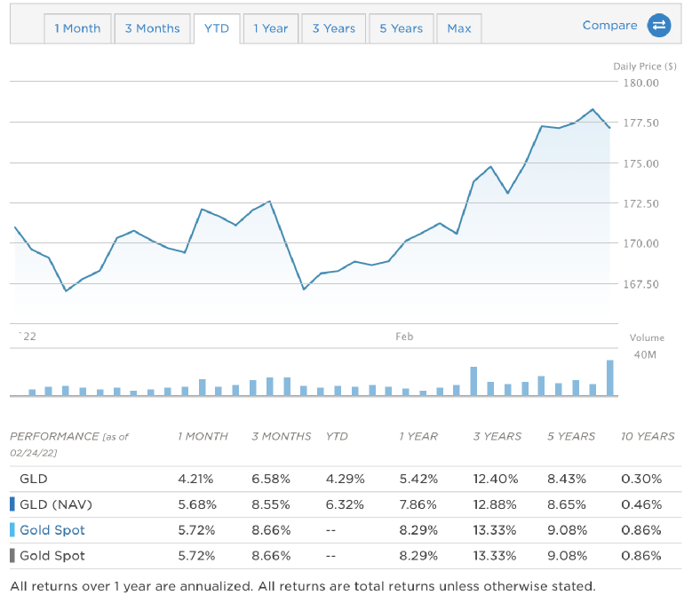This screenshot has height=603, width=700.
Task: Click the 177.50 price axis value
Action: [640, 123]
